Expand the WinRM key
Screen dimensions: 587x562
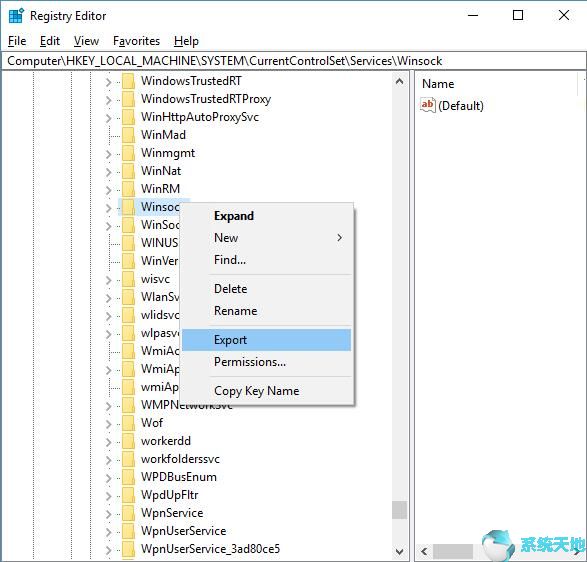[x=108, y=189]
